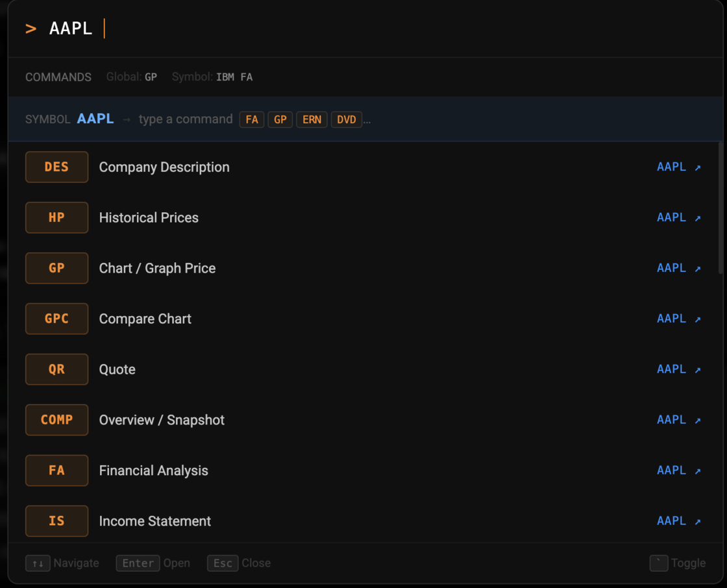Click AAPL arrow link in Historical Prices row
This screenshot has height=588, width=727.
pos(679,217)
